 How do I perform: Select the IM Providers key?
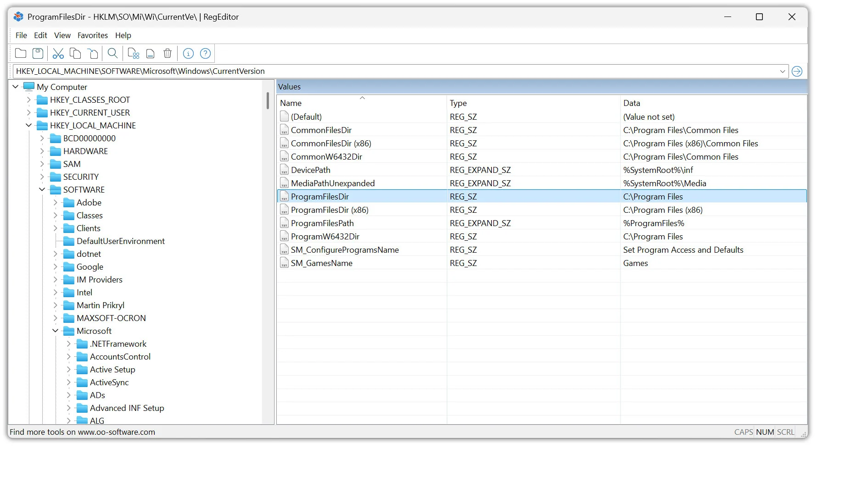[x=100, y=279]
